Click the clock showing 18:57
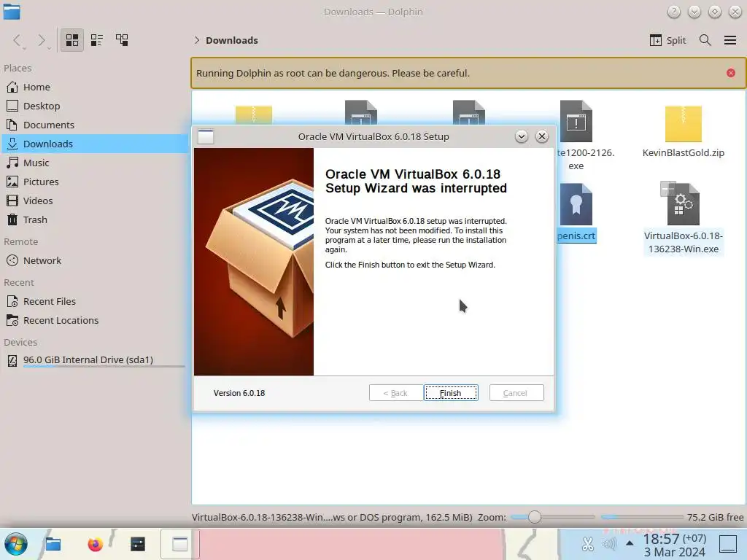 coord(674,545)
